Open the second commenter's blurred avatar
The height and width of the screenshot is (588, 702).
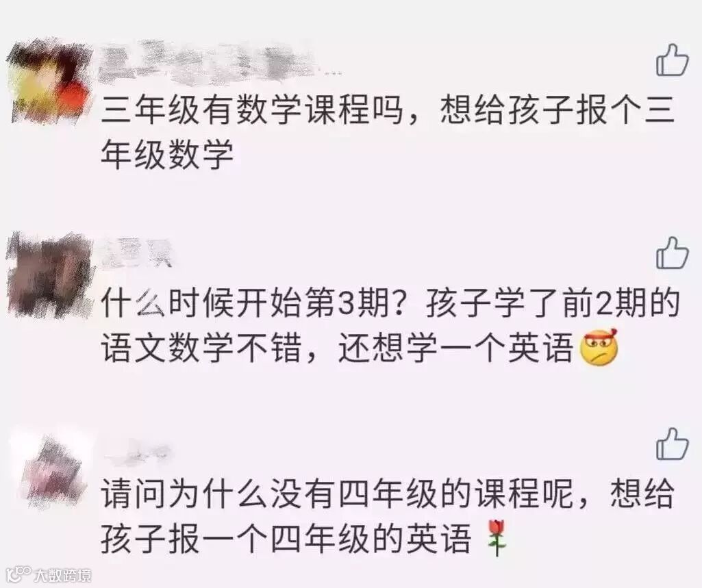coord(50,274)
